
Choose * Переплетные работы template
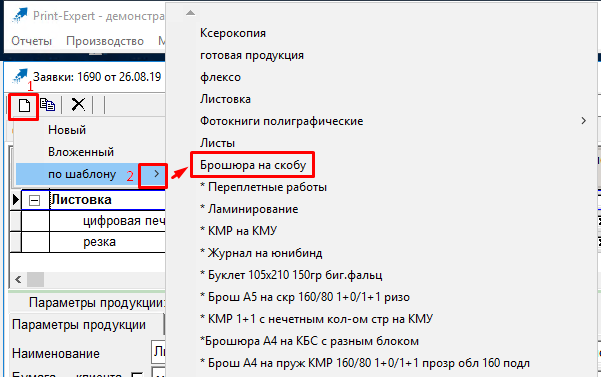click(x=263, y=187)
